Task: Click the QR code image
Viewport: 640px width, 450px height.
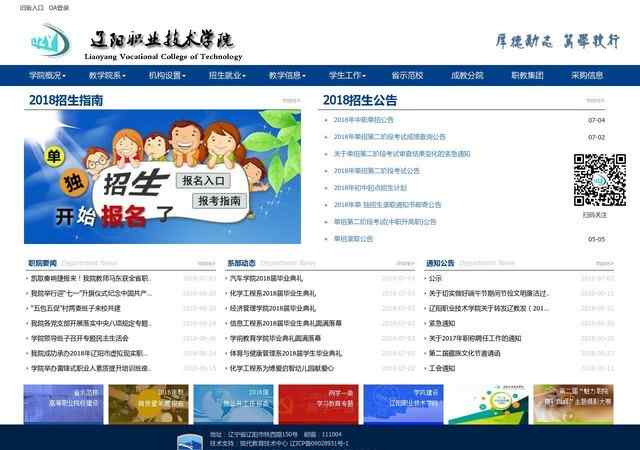Action: [x=600, y=180]
